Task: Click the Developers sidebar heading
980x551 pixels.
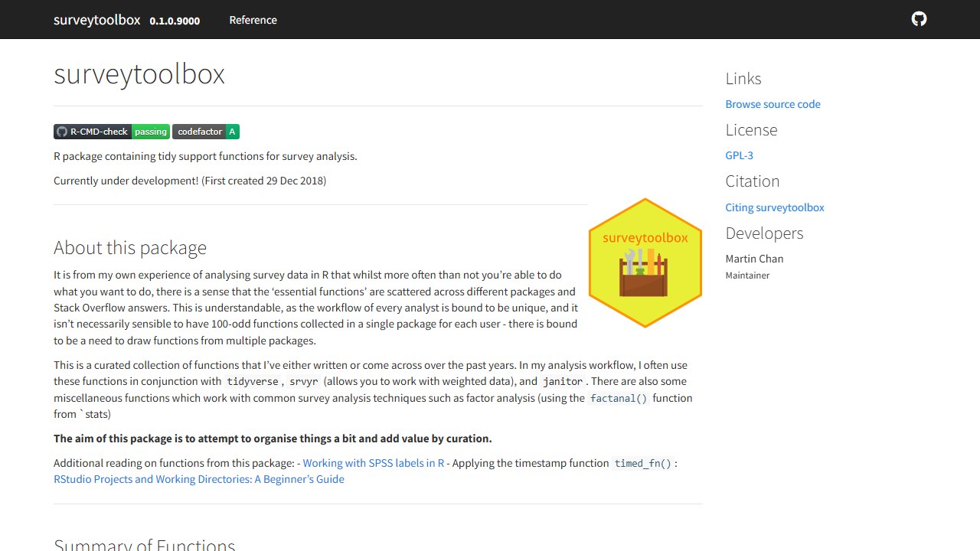Action: [x=765, y=233]
